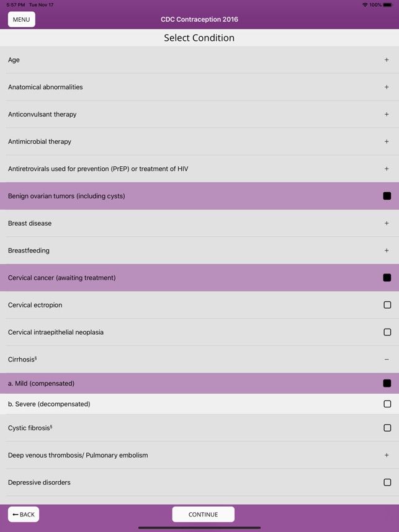This screenshot has width=399, height=532.
Task: Expand Anatomical abnormalities options
Action: click(385, 87)
